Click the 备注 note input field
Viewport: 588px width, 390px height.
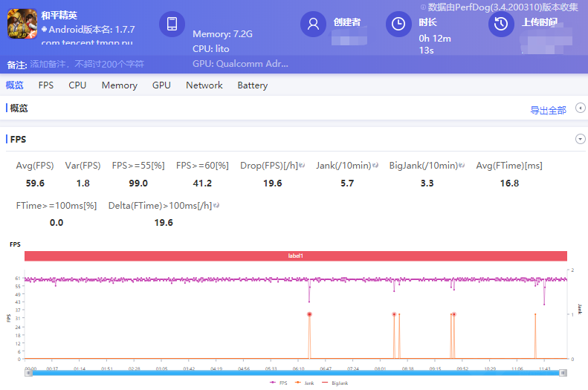[87, 64]
